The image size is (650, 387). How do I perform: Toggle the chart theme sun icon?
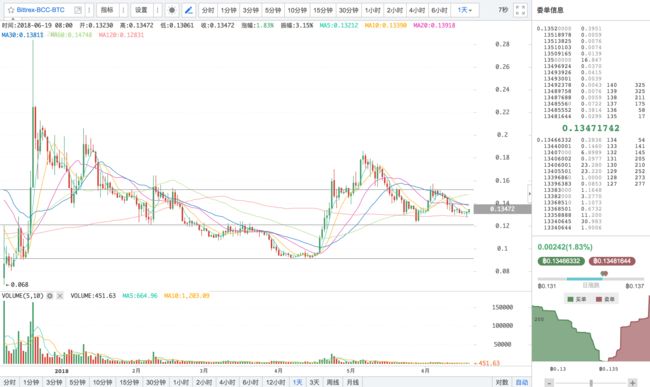tap(172, 10)
